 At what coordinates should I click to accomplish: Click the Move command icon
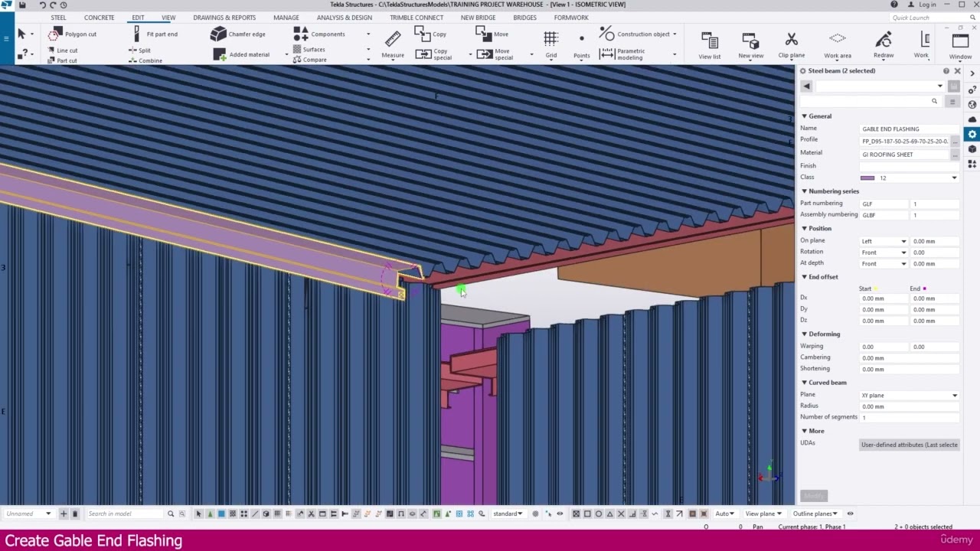492,33
